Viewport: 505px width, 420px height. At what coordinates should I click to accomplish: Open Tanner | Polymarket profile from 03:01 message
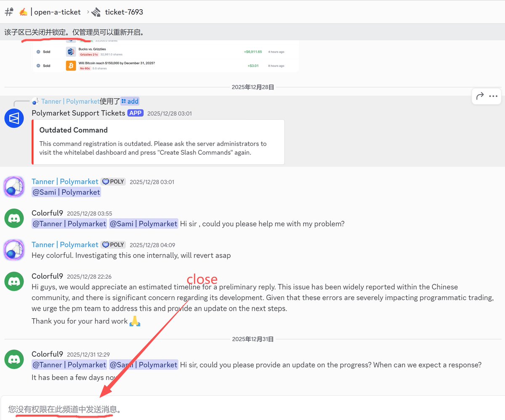pos(65,182)
